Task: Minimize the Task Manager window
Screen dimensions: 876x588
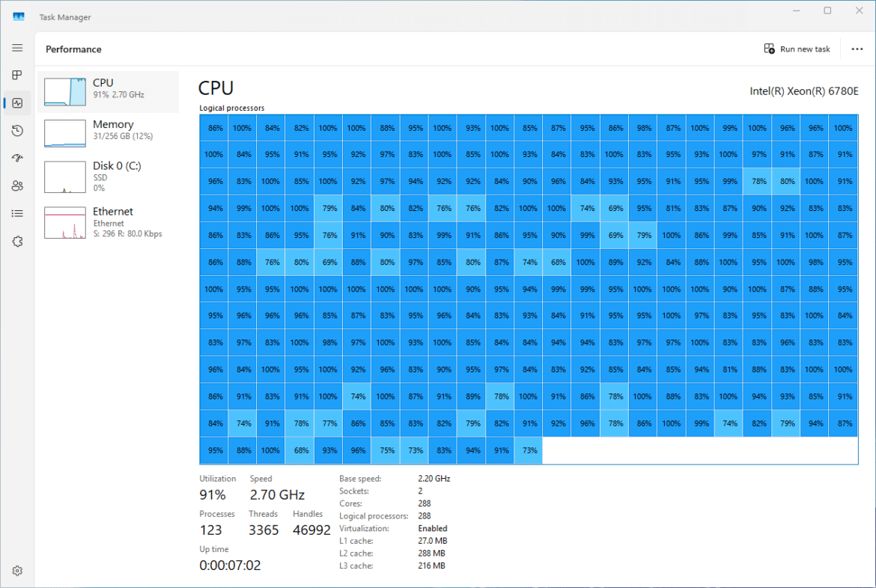Action: click(797, 10)
